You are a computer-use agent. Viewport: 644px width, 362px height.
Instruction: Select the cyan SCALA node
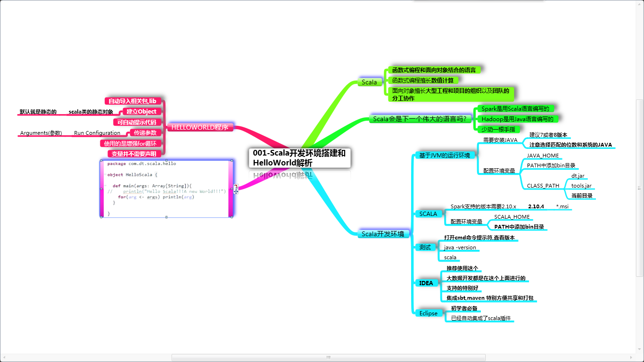pos(428,214)
